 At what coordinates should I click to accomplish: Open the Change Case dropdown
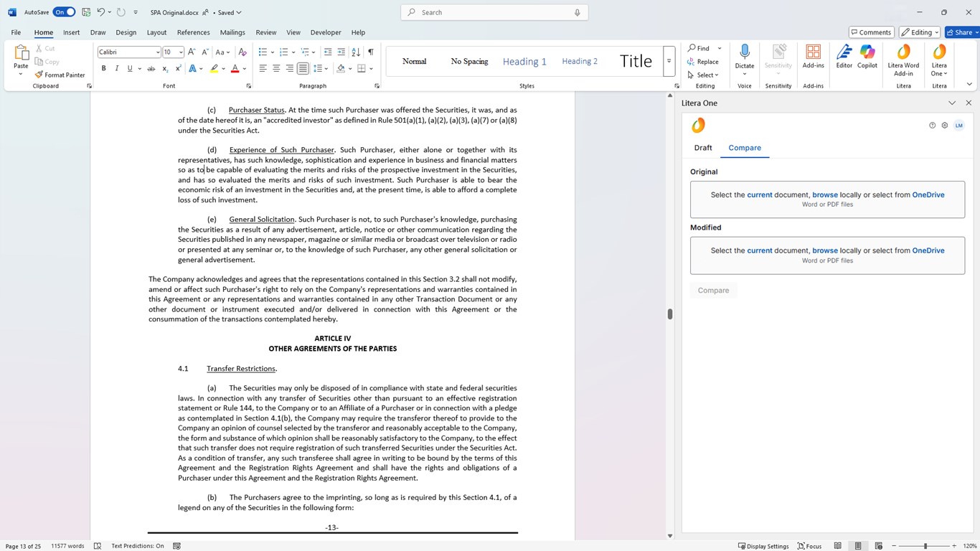(x=222, y=52)
